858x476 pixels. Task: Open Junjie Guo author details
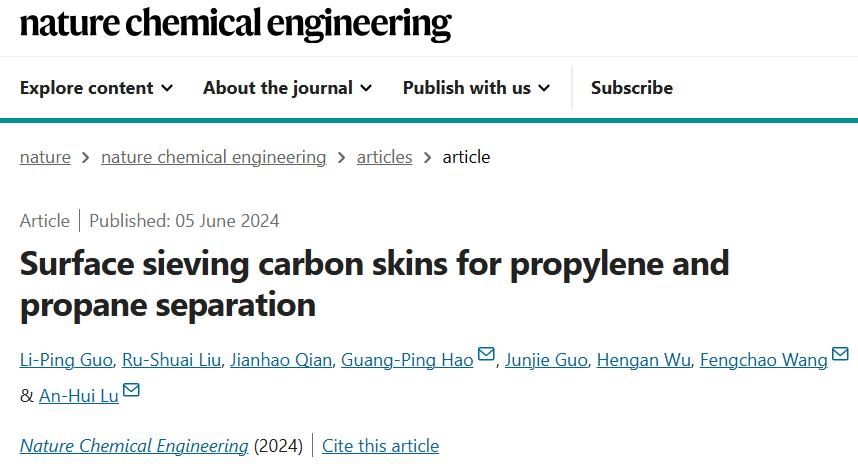(x=546, y=360)
